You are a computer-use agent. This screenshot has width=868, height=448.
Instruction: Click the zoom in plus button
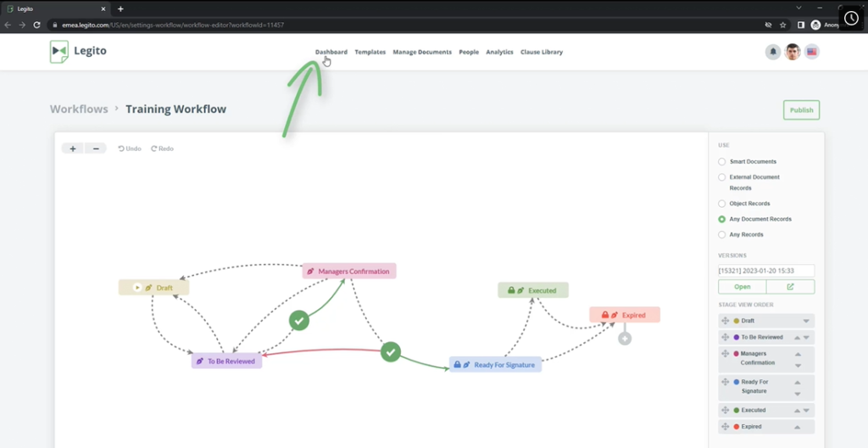click(73, 148)
